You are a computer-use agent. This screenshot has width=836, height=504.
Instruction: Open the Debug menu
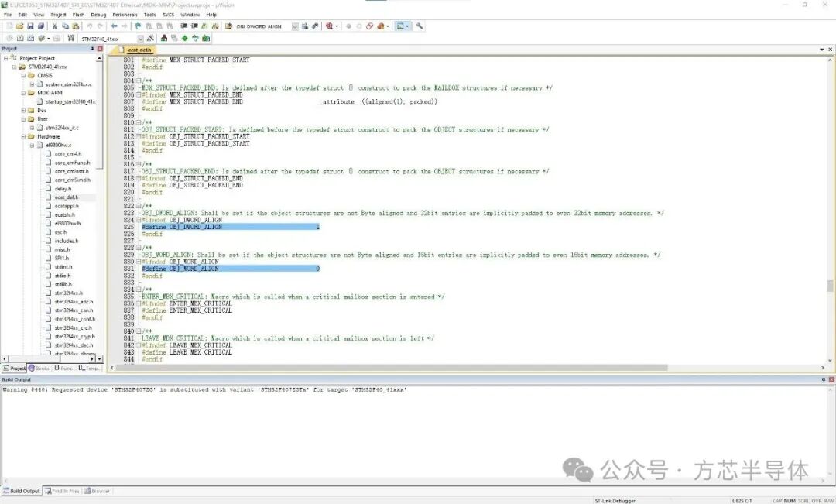click(98, 15)
